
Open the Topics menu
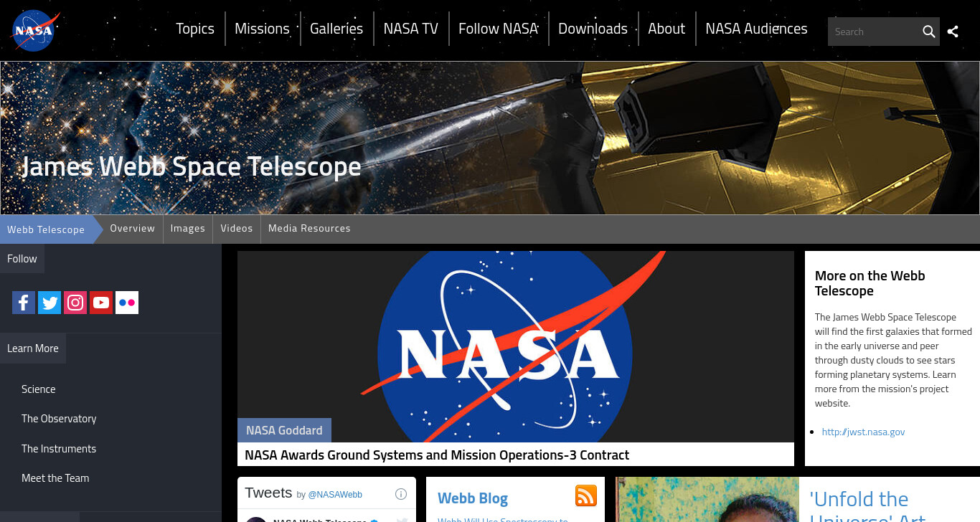(195, 29)
